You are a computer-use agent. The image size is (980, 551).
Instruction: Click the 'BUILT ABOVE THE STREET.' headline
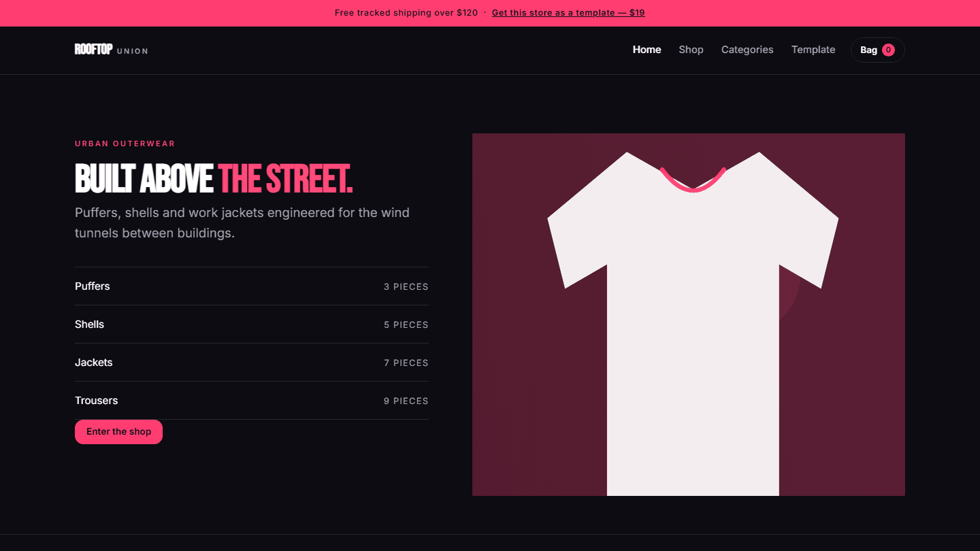click(214, 179)
